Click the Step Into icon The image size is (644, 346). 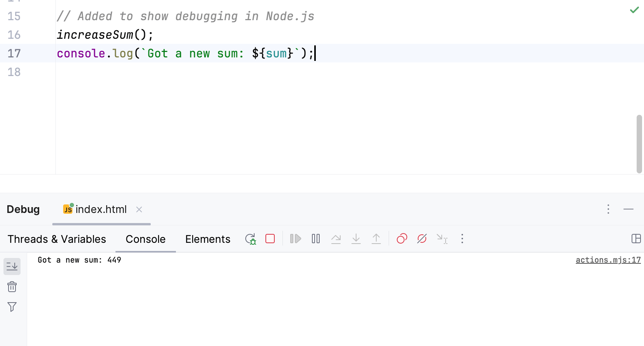pos(356,239)
